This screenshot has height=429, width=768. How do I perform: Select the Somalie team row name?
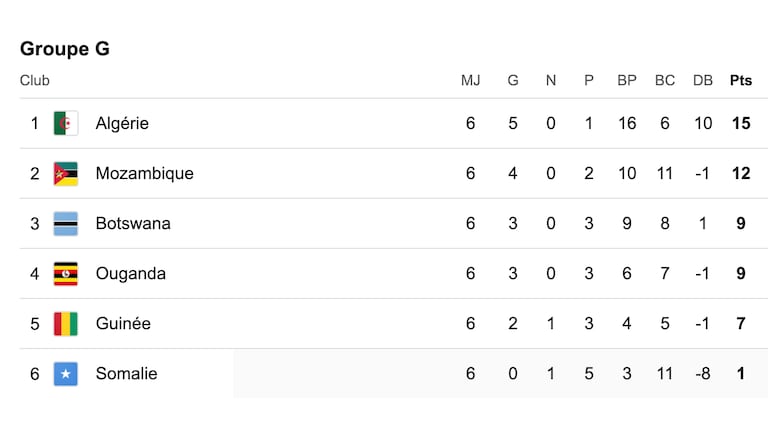coord(126,374)
